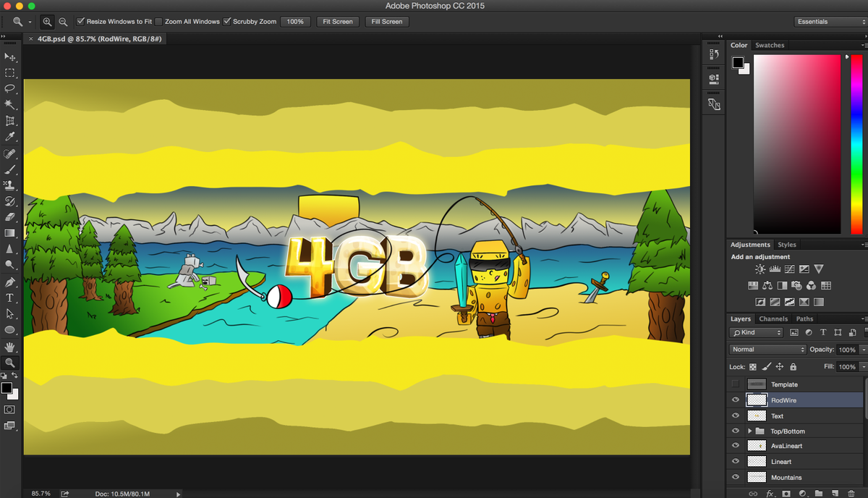The width and height of the screenshot is (868, 498).
Task: Select the Move tool
Action: point(10,56)
